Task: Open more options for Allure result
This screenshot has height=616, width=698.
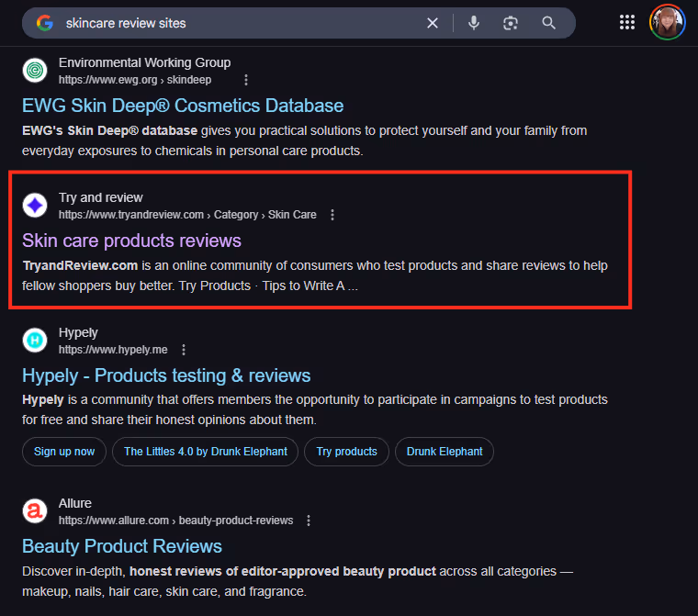Action: tap(309, 521)
